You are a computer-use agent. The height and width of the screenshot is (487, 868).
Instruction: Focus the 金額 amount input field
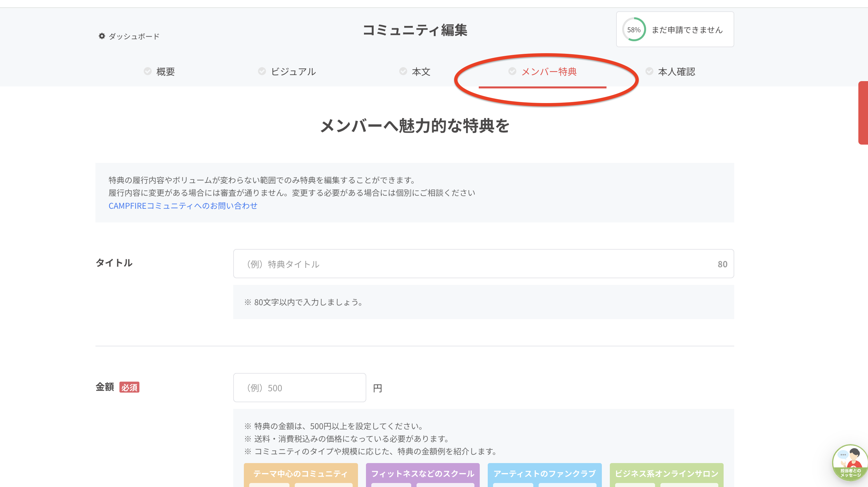[x=299, y=388]
